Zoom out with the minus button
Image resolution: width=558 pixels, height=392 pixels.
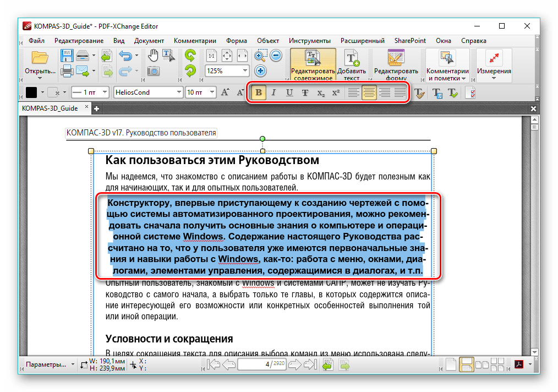point(276,56)
